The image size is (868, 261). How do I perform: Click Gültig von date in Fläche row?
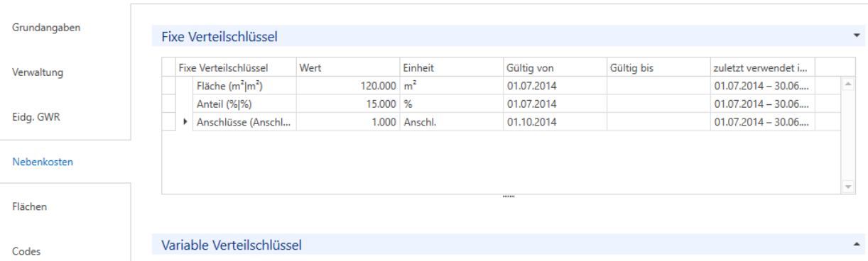tap(554, 86)
